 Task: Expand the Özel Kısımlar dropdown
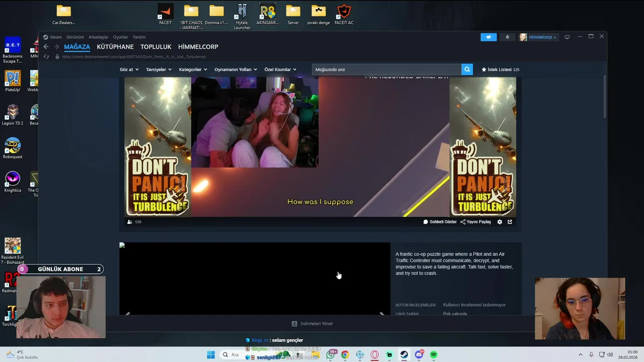pyautogui.click(x=280, y=69)
